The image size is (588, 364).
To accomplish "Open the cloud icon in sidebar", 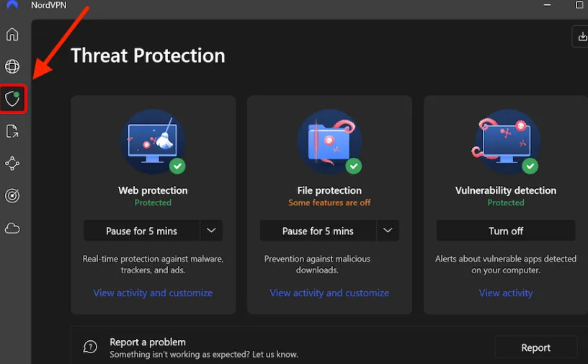I will 12,228.
